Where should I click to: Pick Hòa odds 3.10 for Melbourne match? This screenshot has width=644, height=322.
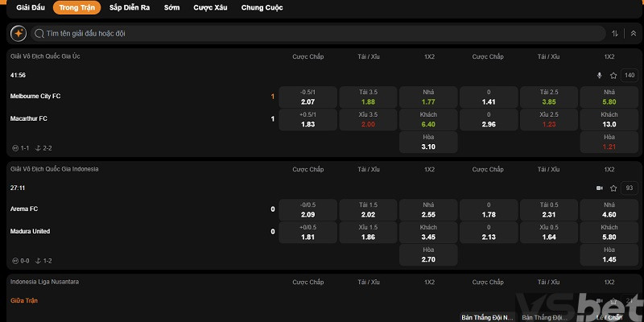pos(428,142)
